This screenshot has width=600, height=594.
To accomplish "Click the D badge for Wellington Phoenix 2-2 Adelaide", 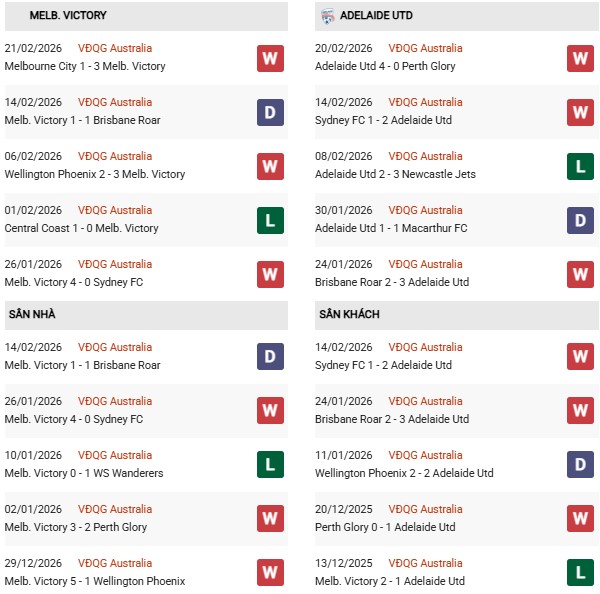I will tap(581, 465).
